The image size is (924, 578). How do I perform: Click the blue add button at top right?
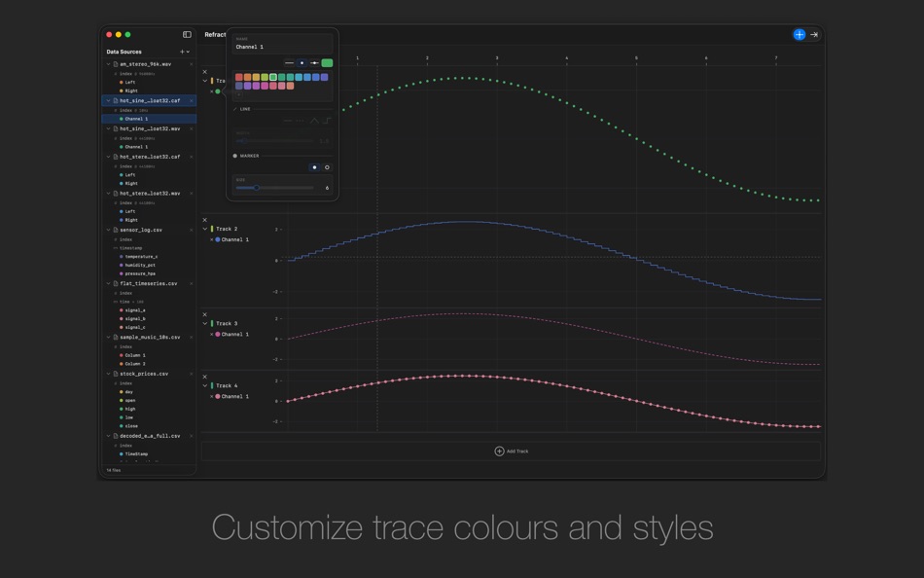coord(800,35)
